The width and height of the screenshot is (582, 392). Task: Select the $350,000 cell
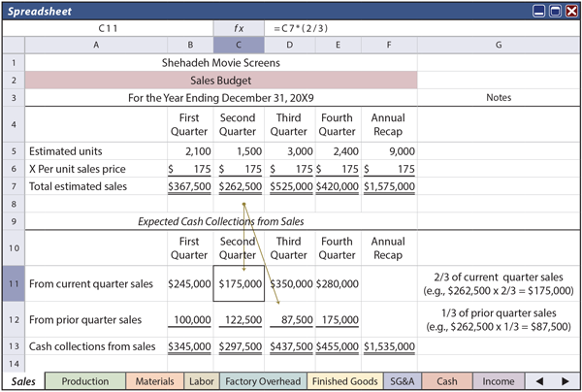pos(290,283)
